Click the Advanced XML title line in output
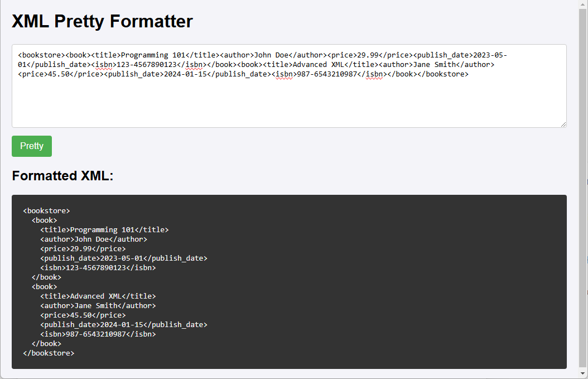This screenshot has width=588, height=379. tap(98, 296)
